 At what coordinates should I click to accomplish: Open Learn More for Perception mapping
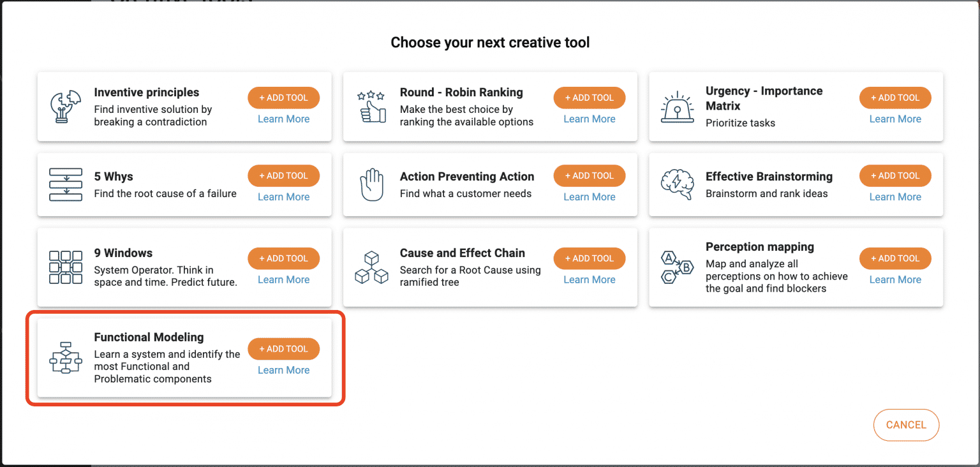click(895, 279)
